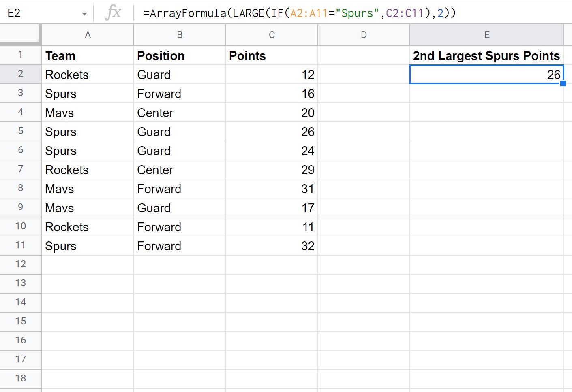This screenshot has width=572, height=392.
Task: Select Rockets cell in row 2
Action: coord(88,75)
